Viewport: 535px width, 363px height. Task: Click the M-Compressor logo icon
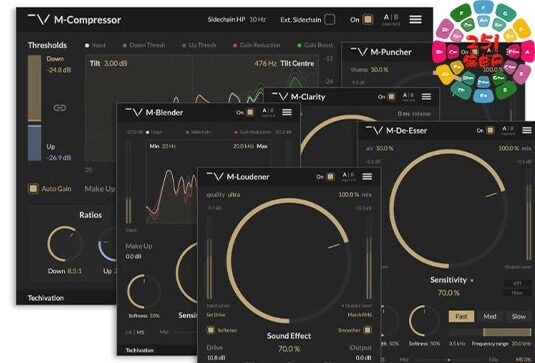pyautogui.click(x=39, y=19)
